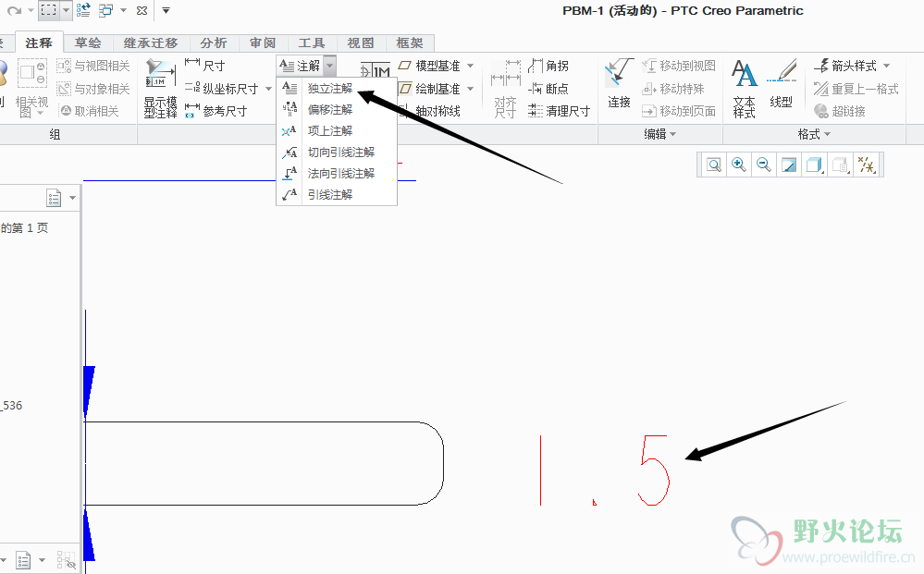Click the 绘制基准 tool
Screen dimensions: 924x574
pyautogui.click(x=430, y=89)
